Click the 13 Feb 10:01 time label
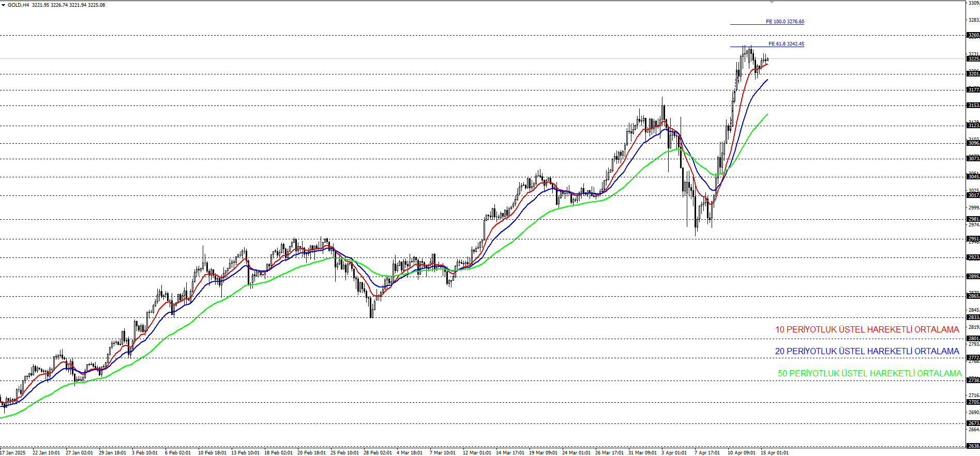 coord(245,452)
